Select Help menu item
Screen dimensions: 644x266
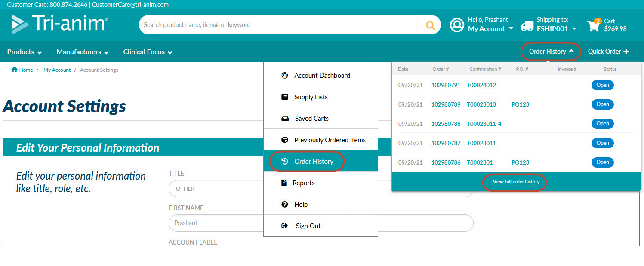click(320, 204)
